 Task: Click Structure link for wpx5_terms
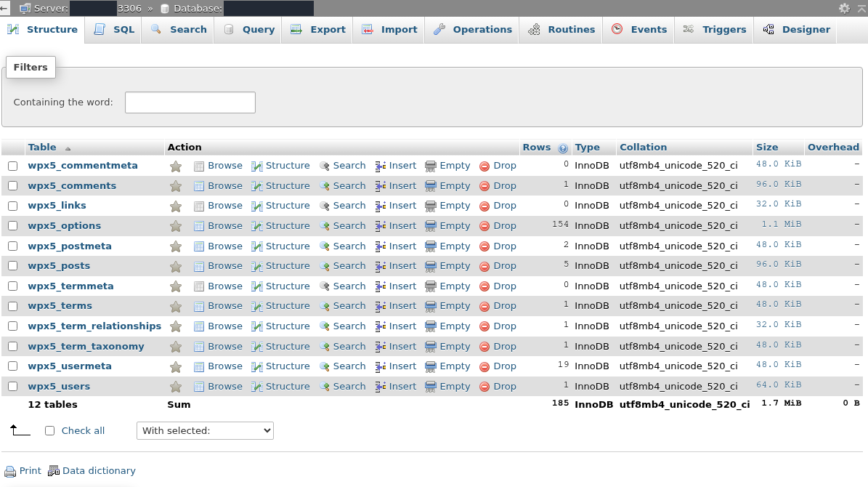(x=288, y=306)
